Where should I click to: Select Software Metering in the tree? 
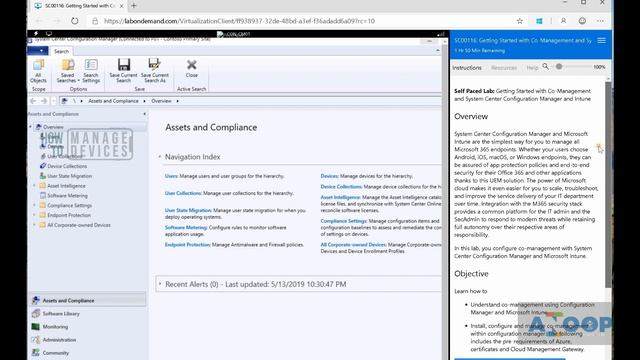tap(67, 196)
